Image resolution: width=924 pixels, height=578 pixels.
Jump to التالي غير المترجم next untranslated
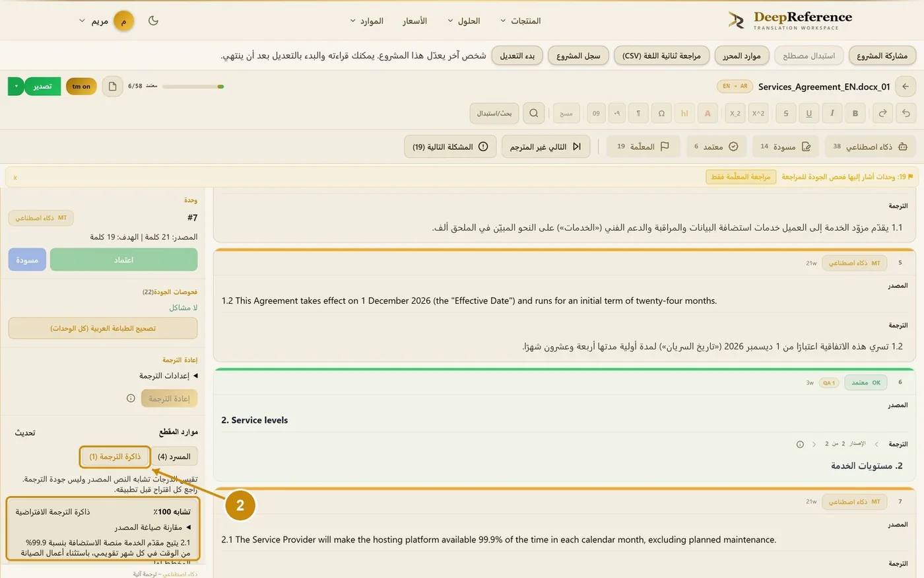546,147
